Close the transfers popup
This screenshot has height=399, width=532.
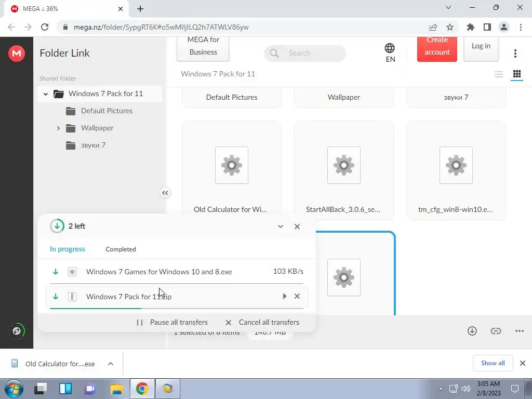click(297, 227)
